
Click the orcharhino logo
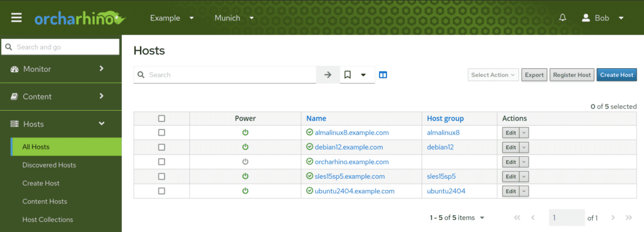[79, 19]
